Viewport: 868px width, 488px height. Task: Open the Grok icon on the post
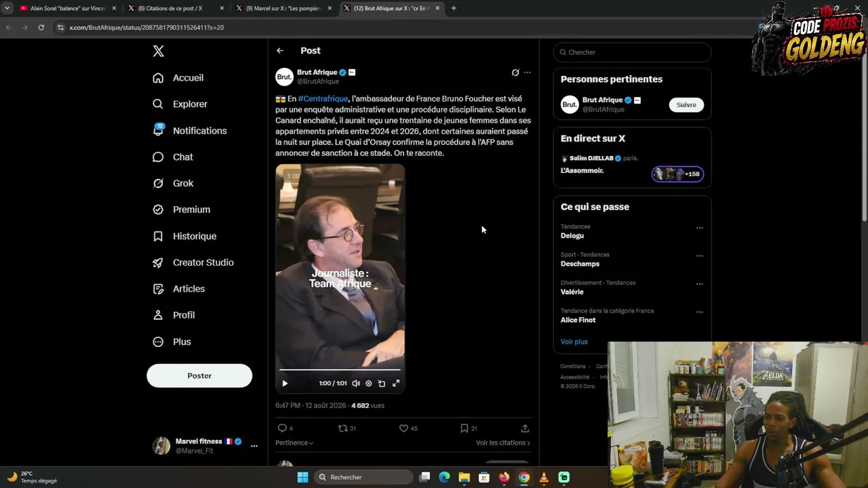click(x=515, y=73)
